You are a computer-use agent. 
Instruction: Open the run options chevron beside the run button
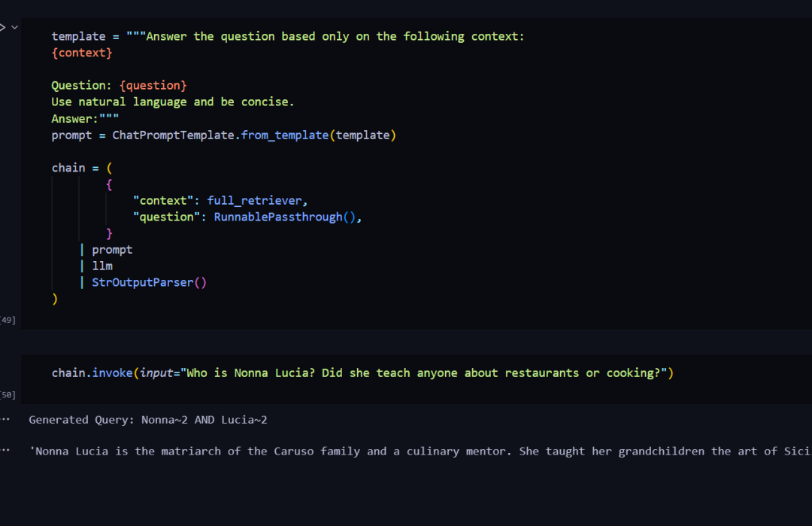[x=14, y=27]
